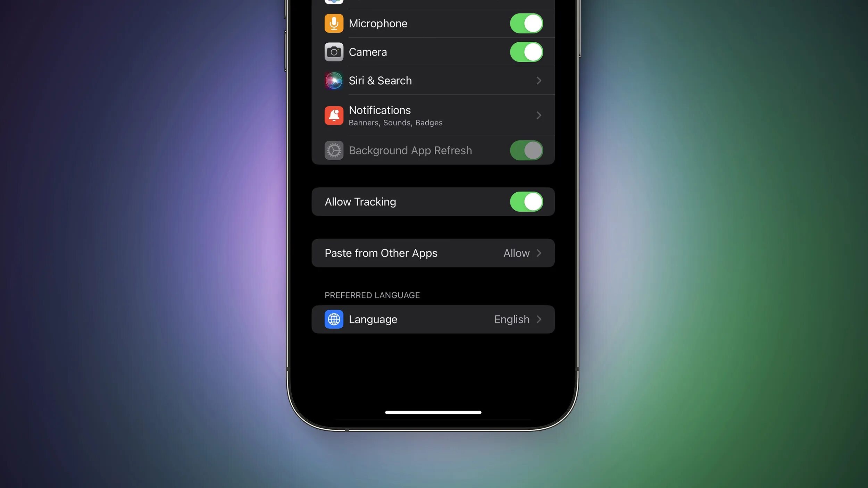The height and width of the screenshot is (488, 868).
Task: Open the Microphone icon settings
Action: coord(334,23)
